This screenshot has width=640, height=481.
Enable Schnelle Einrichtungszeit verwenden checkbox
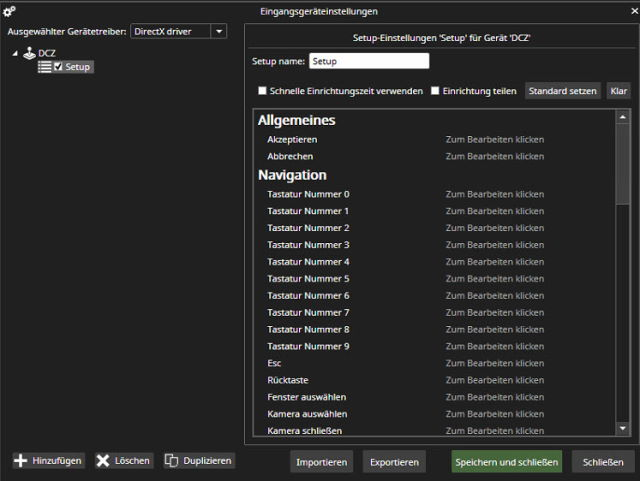pyautogui.click(x=262, y=91)
